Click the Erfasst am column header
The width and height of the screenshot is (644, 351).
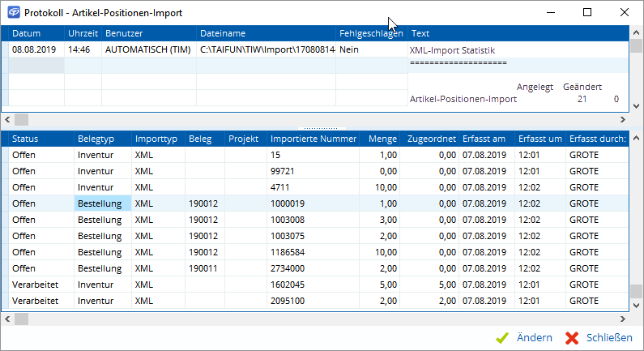(x=485, y=139)
